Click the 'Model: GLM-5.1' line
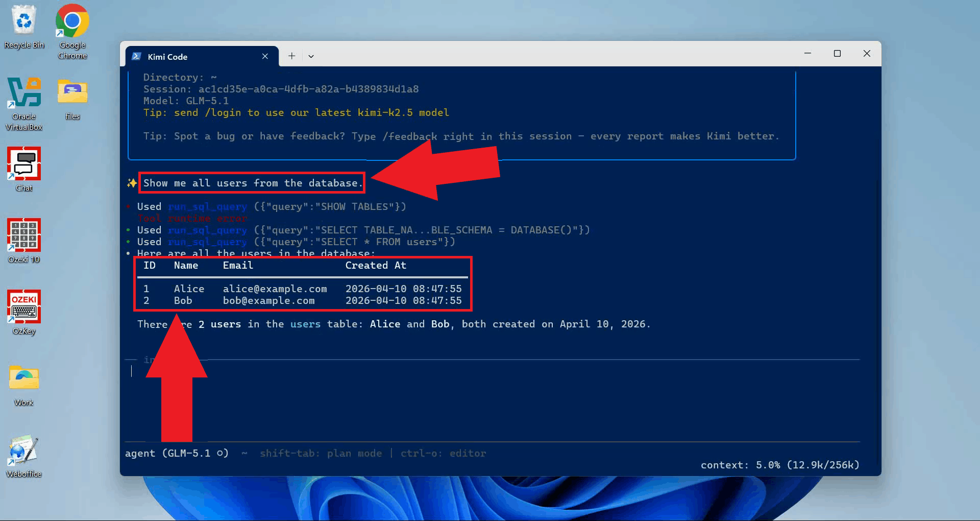The height and width of the screenshot is (521, 980). click(x=186, y=101)
